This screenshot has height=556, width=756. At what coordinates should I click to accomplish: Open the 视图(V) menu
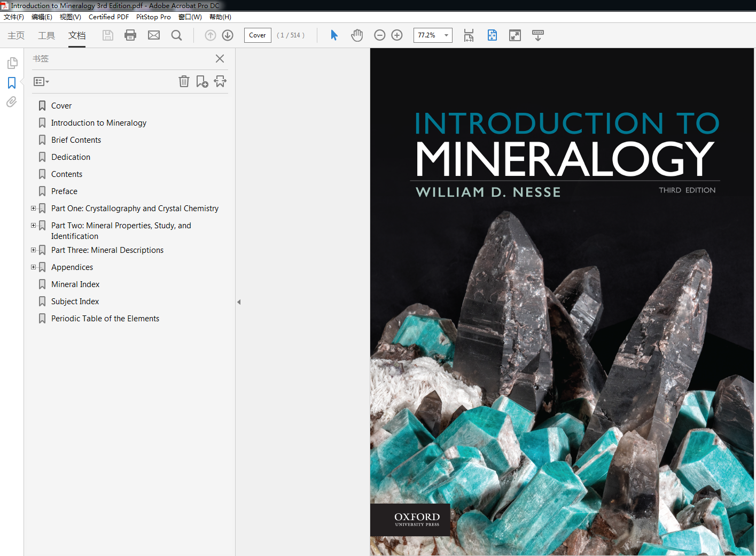[70, 17]
